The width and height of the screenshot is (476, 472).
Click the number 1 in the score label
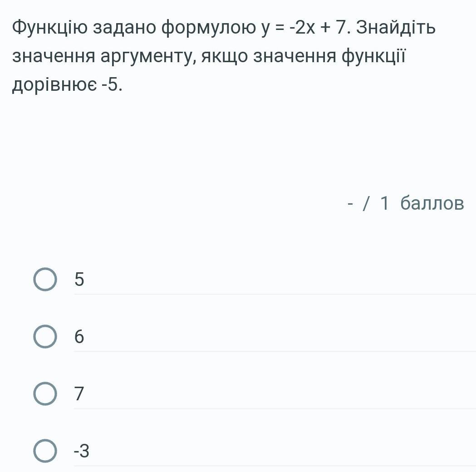384,203
